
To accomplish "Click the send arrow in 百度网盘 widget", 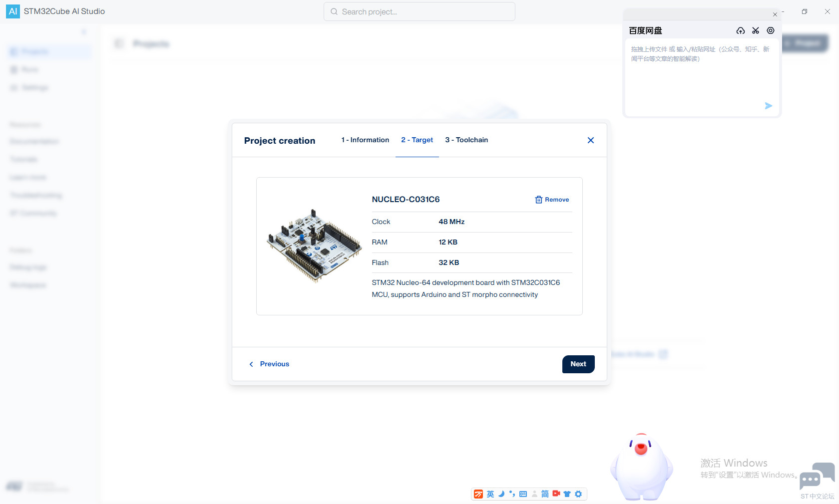I will click(769, 106).
